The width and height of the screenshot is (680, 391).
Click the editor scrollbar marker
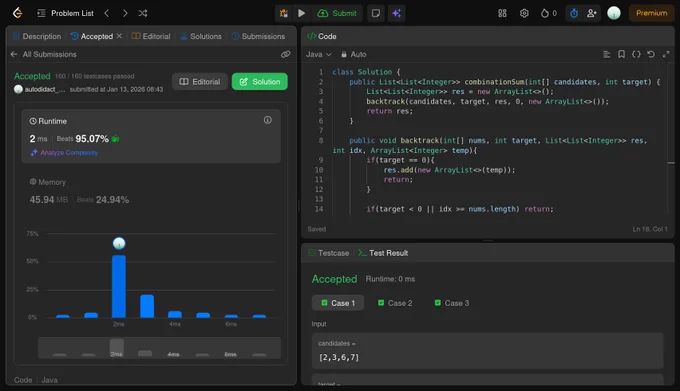pyautogui.click(x=671, y=163)
